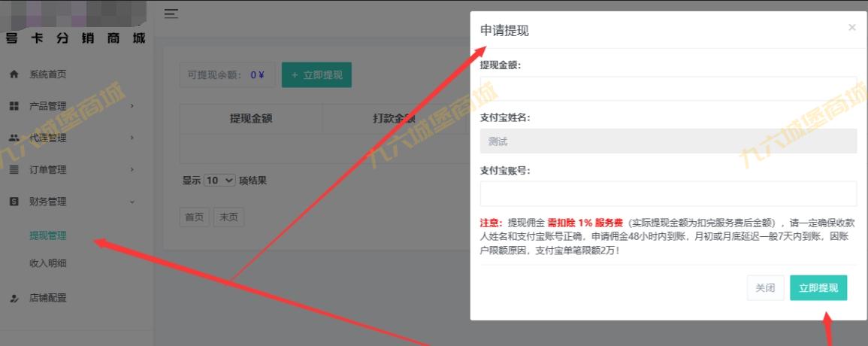
Task: Close the 申请提现 dialog with X
Action: point(852,27)
